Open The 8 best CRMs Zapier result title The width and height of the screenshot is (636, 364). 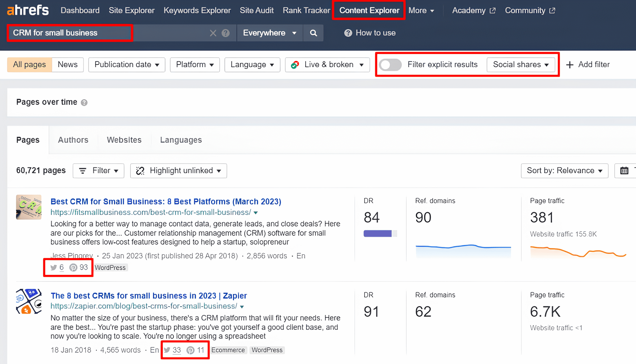[x=149, y=296]
